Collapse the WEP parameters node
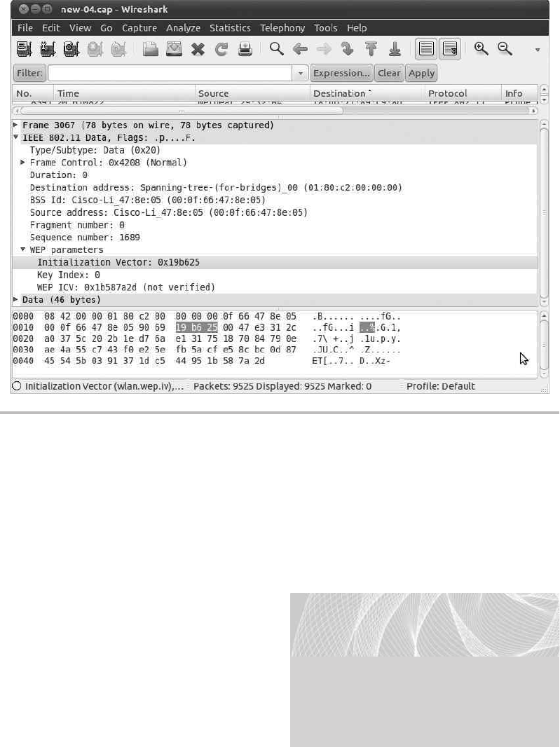560x747 pixels. (x=23, y=249)
